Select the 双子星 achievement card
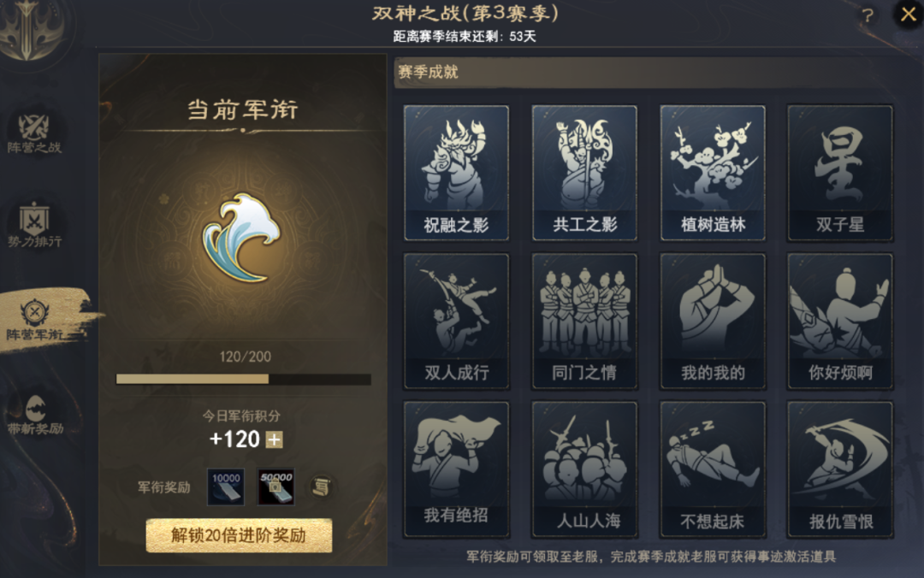Image resolution: width=924 pixels, height=578 pixels. pyautogui.click(x=840, y=173)
